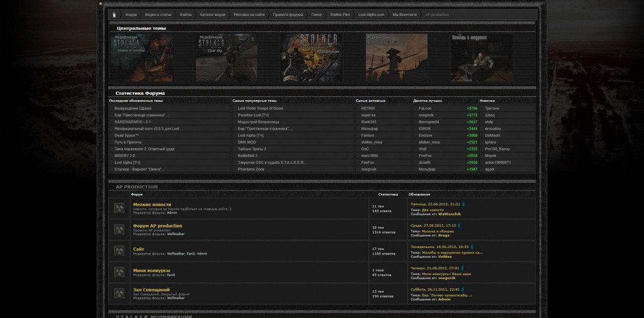This screenshot has width=644, height=318.
Task: Click the home icon in navigation bar
Action: (114, 15)
